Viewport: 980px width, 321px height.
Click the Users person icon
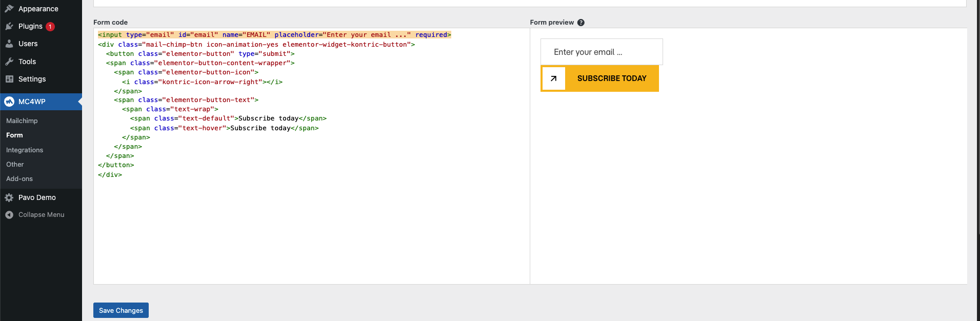[9, 44]
